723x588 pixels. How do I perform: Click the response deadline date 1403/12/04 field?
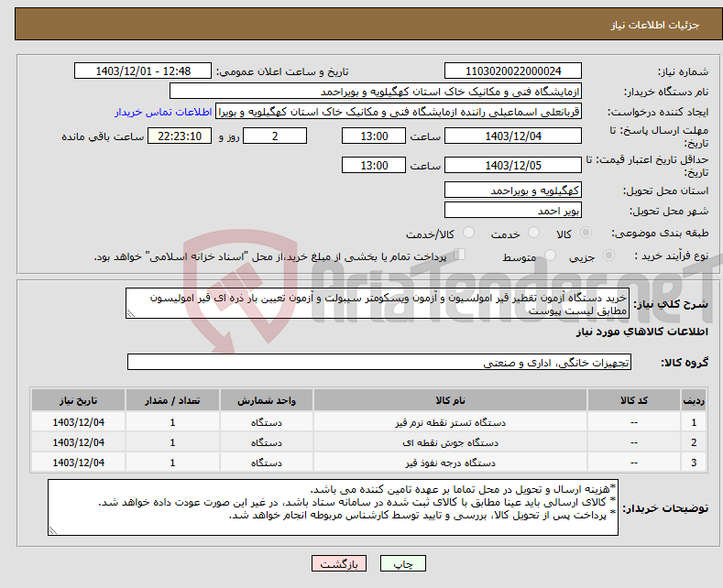click(x=513, y=136)
